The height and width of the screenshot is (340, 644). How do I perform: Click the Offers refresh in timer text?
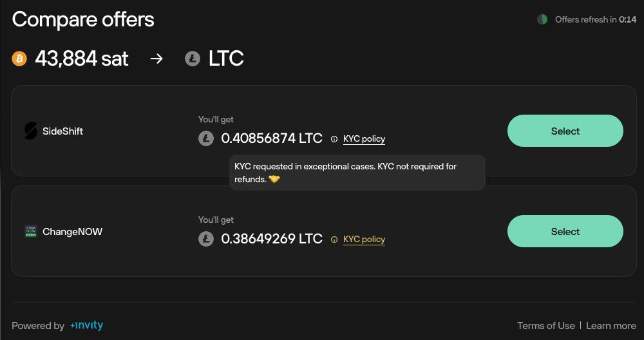click(596, 19)
